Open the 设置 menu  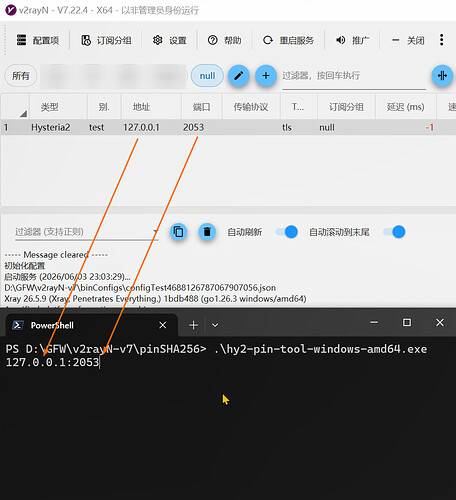pyautogui.click(x=169, y=40)
